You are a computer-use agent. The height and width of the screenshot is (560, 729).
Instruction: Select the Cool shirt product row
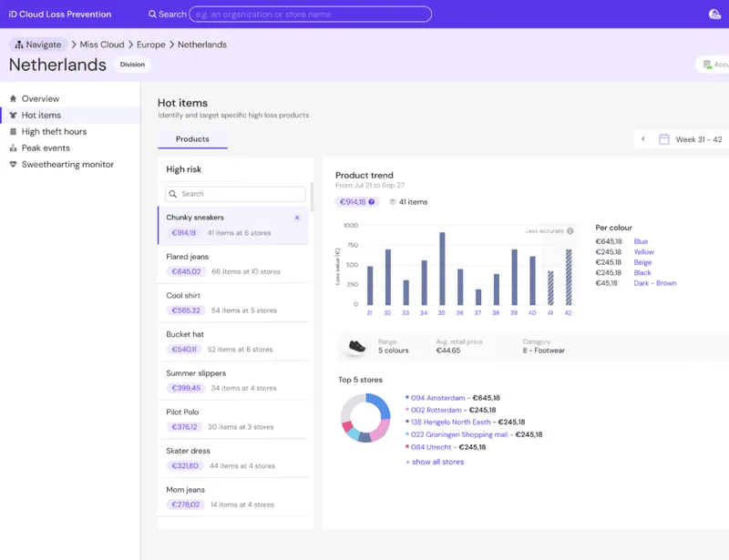(233, 303)
